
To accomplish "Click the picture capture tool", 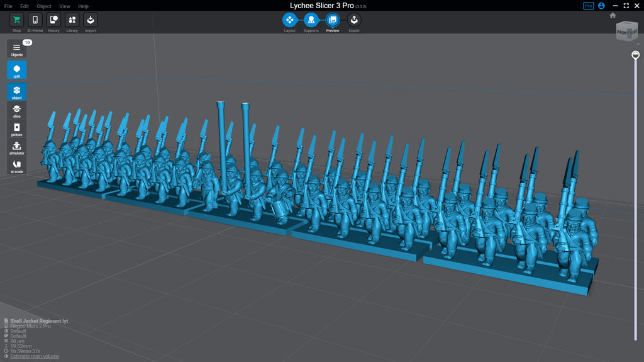I will pos(17,130).
